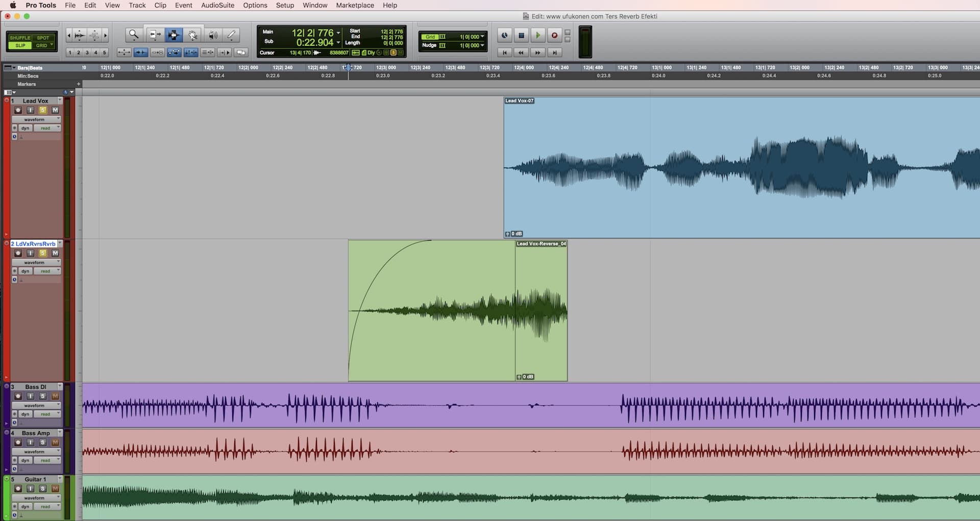Image resolution: width=980 pixels, height=521 pixels.
Task: Open Lead Vox waveform view dropdown
Action: 36,119
